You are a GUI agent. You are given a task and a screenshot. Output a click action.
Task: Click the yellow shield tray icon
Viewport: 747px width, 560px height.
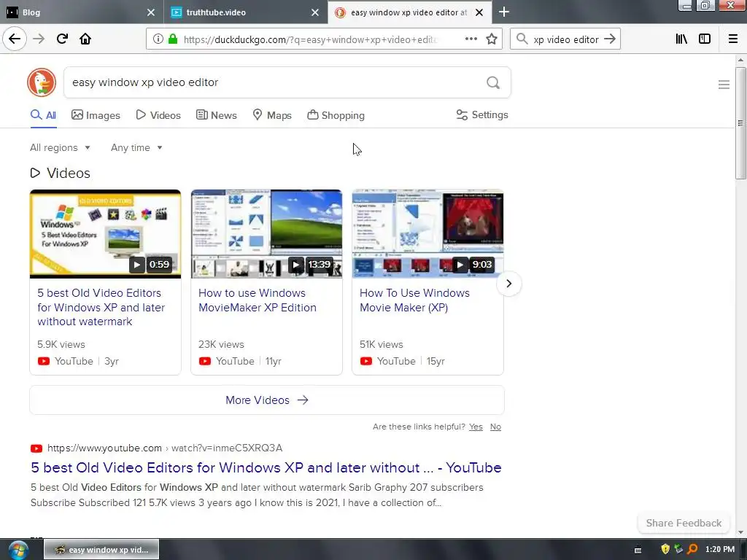click(665, 549)
